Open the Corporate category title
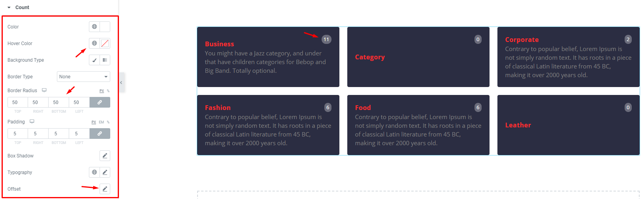This screenshot has width=644, height=199. point(522,40)
